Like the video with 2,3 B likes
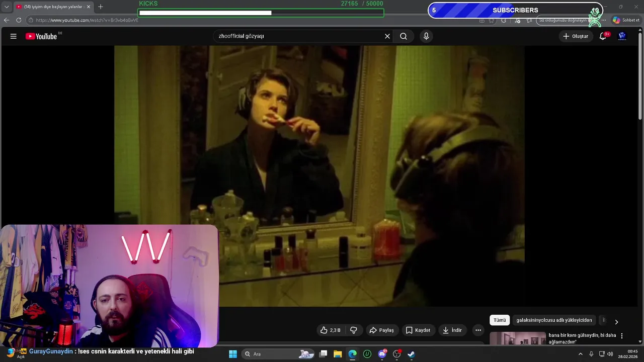644x362 pixels. [x=331, y=330]
